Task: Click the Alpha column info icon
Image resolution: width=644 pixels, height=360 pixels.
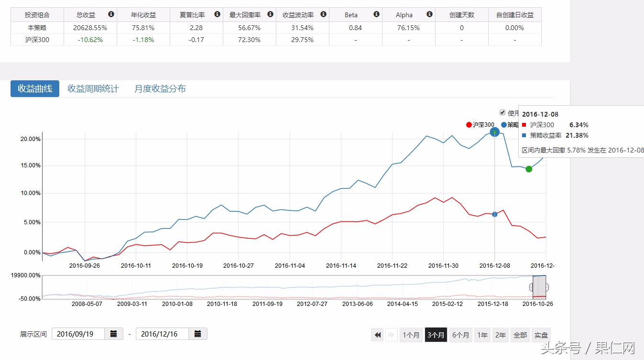Action: [x=429, y=14]
